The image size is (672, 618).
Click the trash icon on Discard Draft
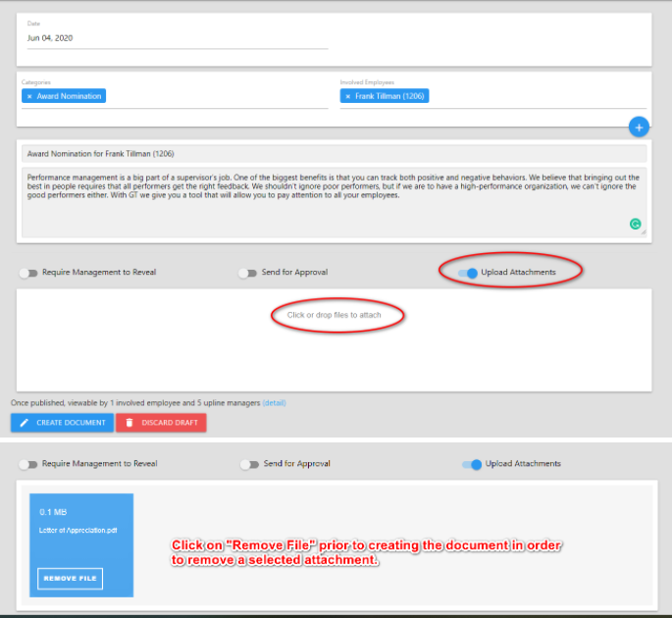(129, 423)
